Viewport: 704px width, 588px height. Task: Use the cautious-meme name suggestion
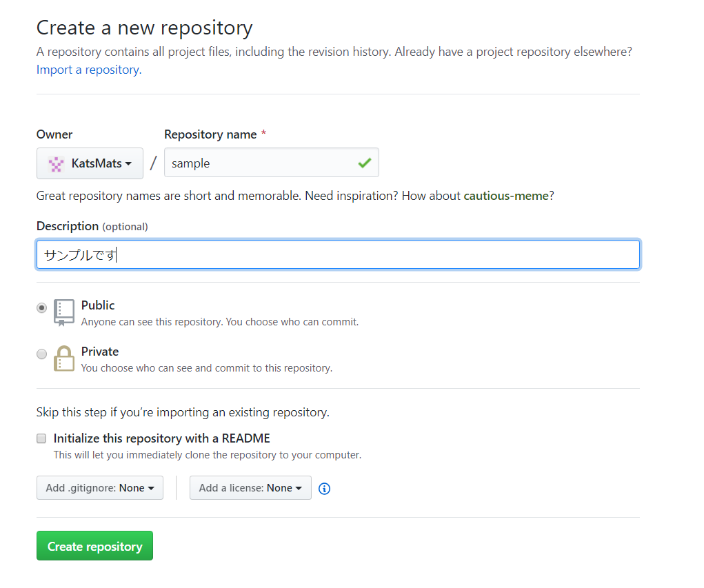click(506, 196)
